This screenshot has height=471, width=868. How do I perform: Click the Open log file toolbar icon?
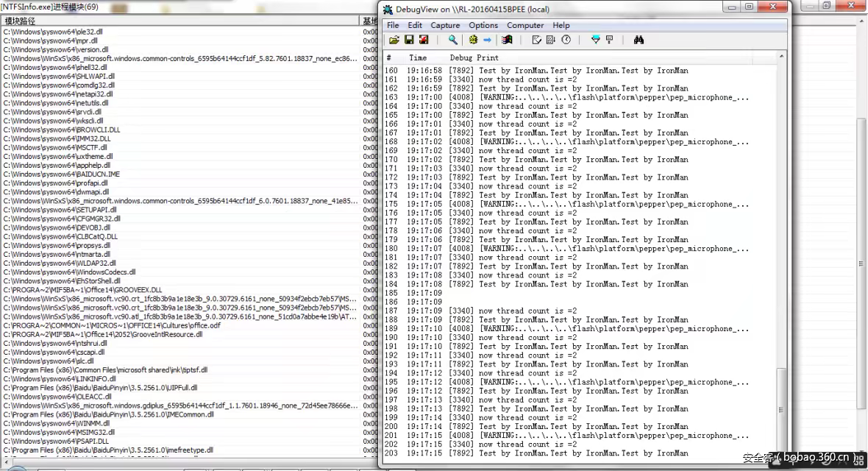click(x=394, y=40)
